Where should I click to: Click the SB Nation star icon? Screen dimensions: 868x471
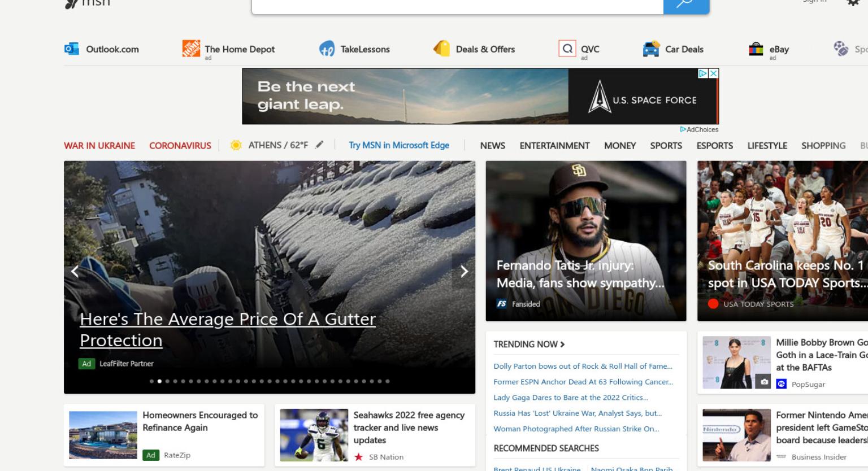[x=358, y=457]
